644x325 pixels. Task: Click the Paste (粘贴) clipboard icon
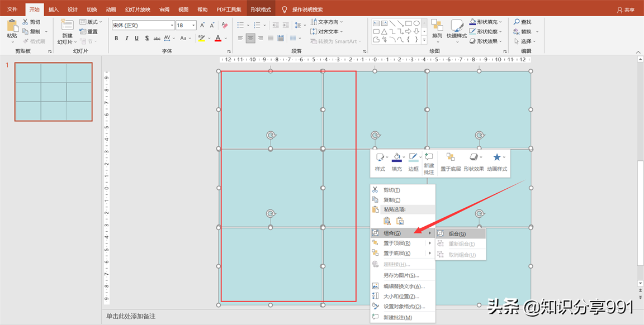[12, 26]
